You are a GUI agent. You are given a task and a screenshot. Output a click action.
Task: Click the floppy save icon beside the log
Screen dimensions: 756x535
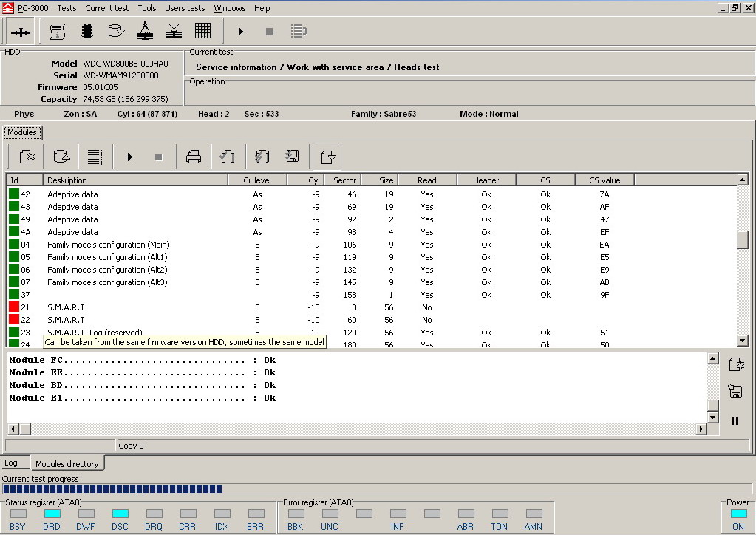click(x=735, y=390)
